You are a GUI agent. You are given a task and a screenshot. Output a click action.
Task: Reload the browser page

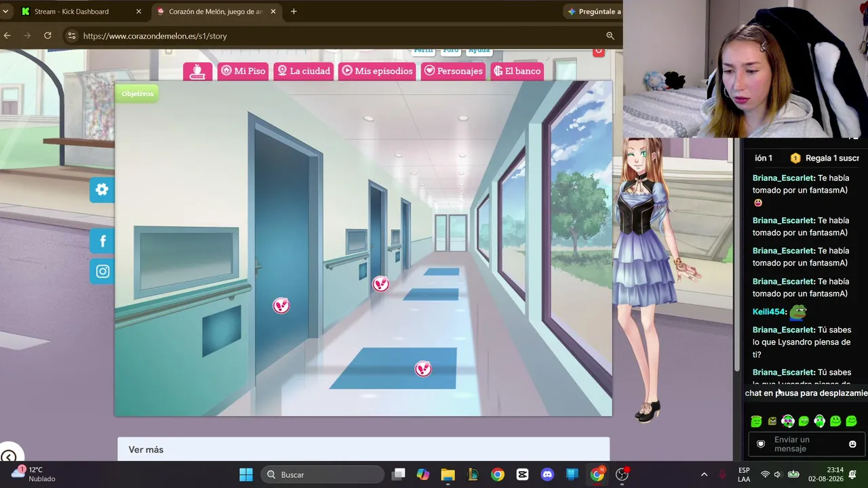[x=47, y=36]
